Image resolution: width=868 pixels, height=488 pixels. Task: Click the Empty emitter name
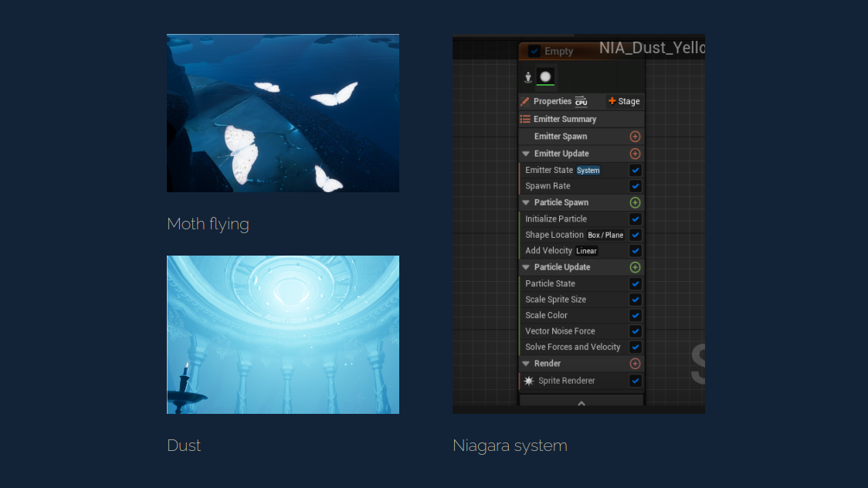558,51
